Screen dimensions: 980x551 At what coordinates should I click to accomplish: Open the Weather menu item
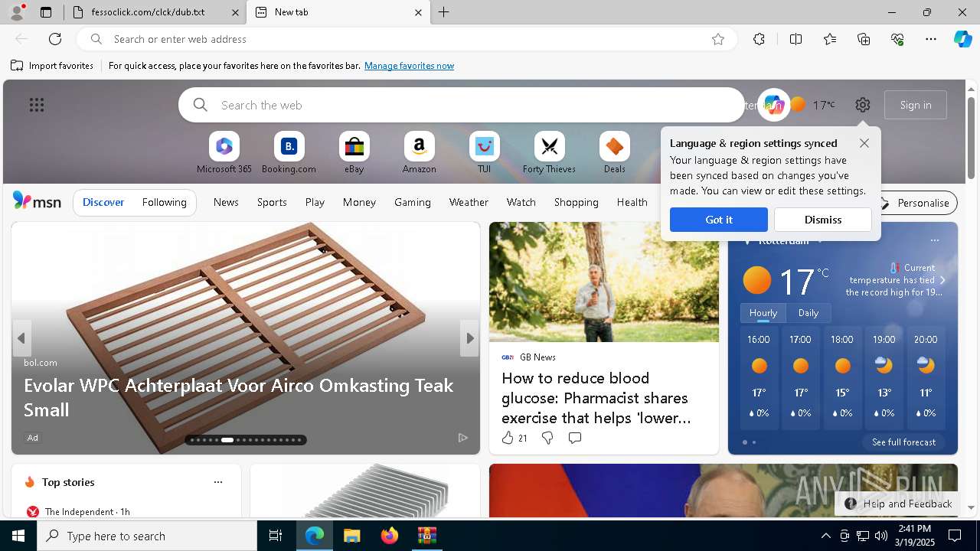pos(469,202)
